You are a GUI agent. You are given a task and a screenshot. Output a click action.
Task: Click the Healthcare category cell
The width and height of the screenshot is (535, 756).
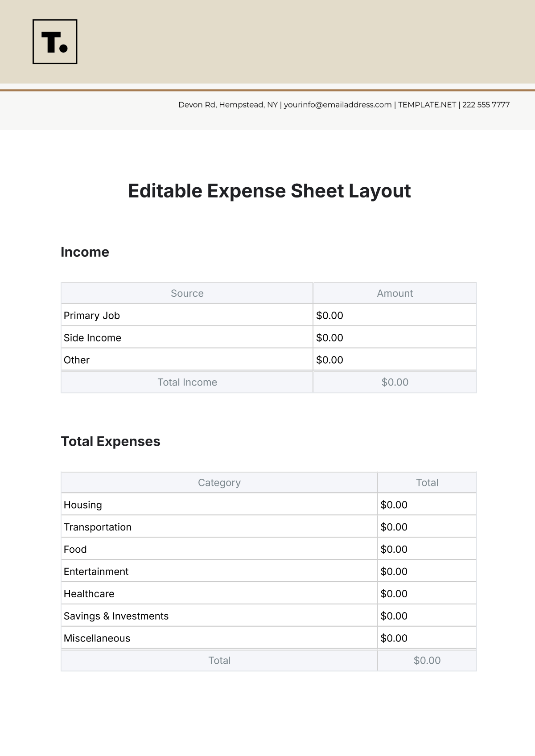[x=219, y=594]
